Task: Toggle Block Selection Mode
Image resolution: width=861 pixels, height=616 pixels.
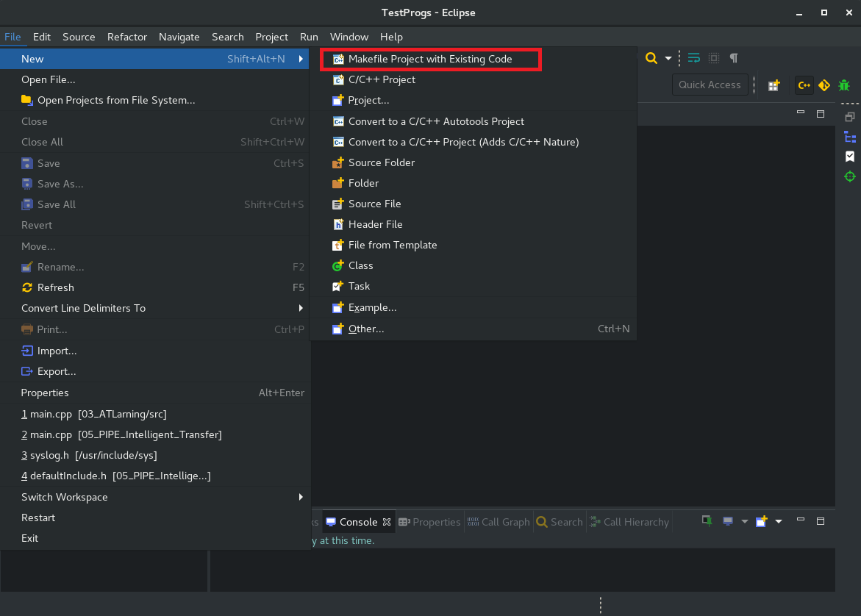Action: [x=713, y=58]
